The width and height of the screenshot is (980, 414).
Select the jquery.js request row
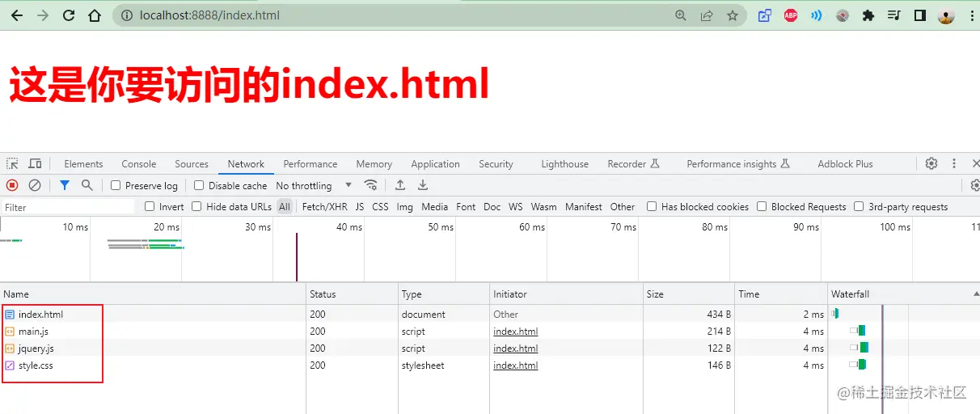click(x=490, y=349)
